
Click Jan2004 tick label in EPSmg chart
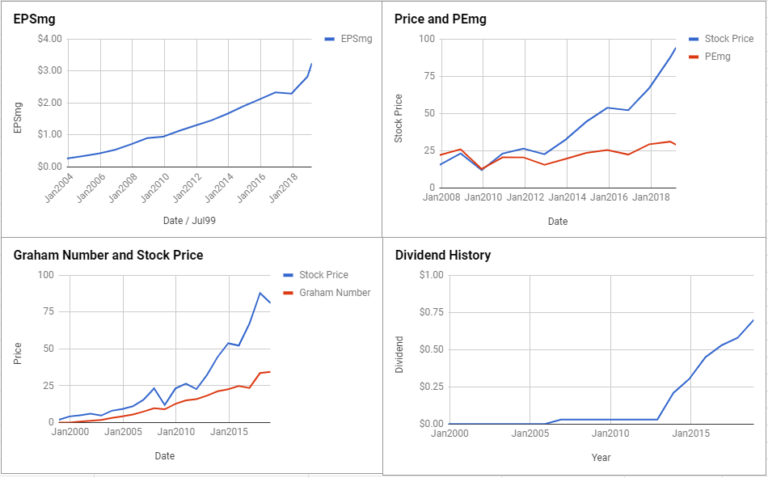coord(57,185)
